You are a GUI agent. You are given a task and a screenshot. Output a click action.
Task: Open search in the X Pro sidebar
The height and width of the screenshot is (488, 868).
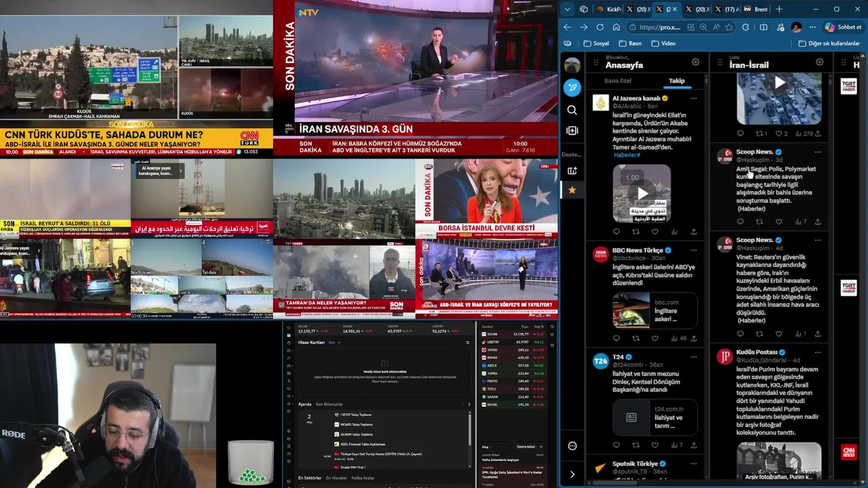click(572, 110)
